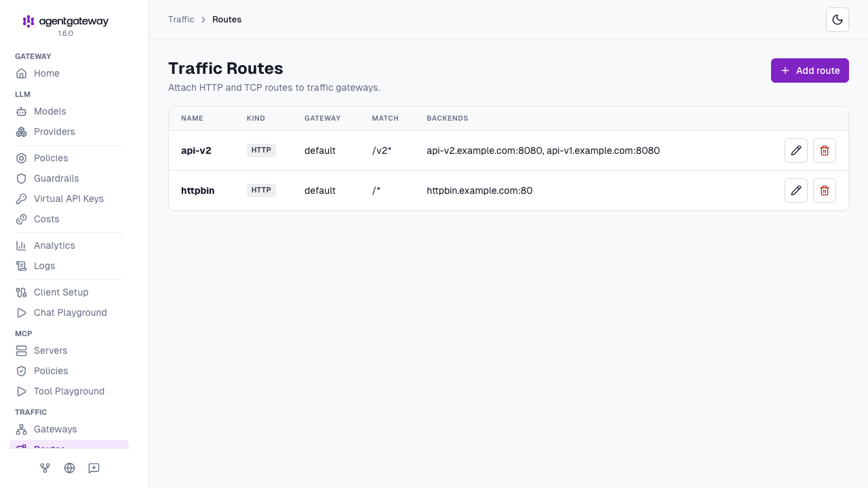
Task: Click the api-v2 backends list text
Action: pos(543,150)
